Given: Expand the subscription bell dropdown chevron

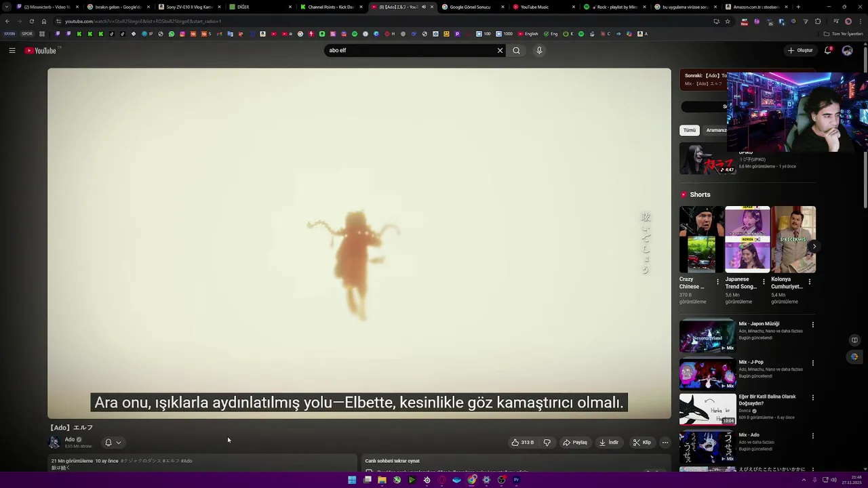Looking at the screenshot, I should coord(119,443).
